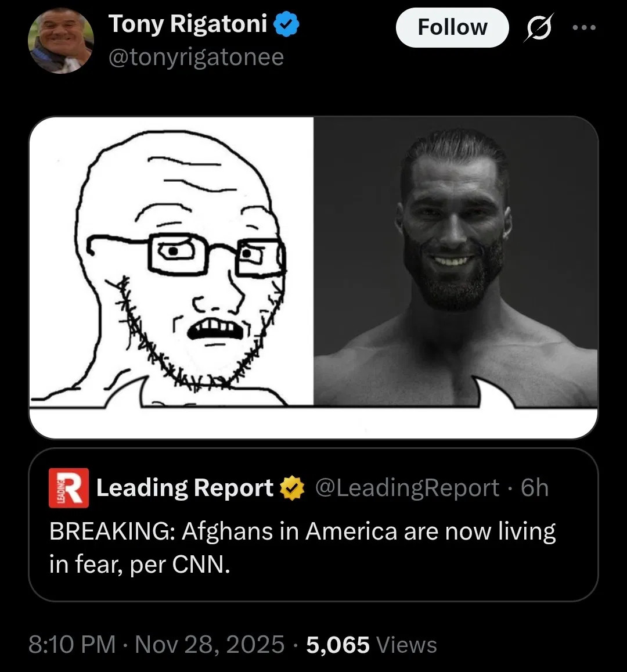This screenshot has height=672, width=627.
Task: Open Tony Rigatoni's profile picture
Action: point(60,41)
